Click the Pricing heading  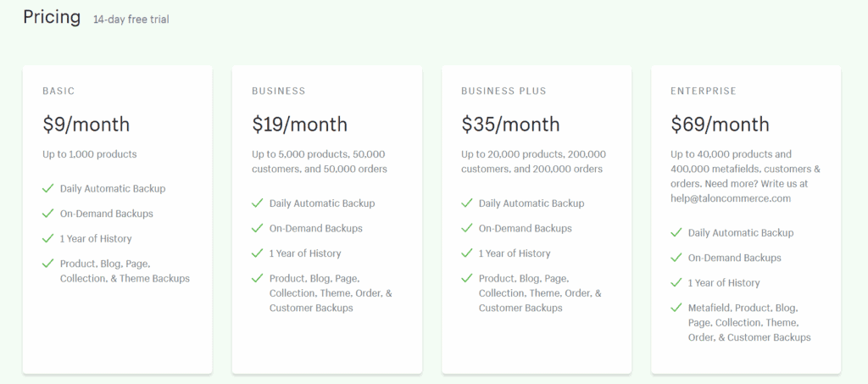[x=52, y=17]
